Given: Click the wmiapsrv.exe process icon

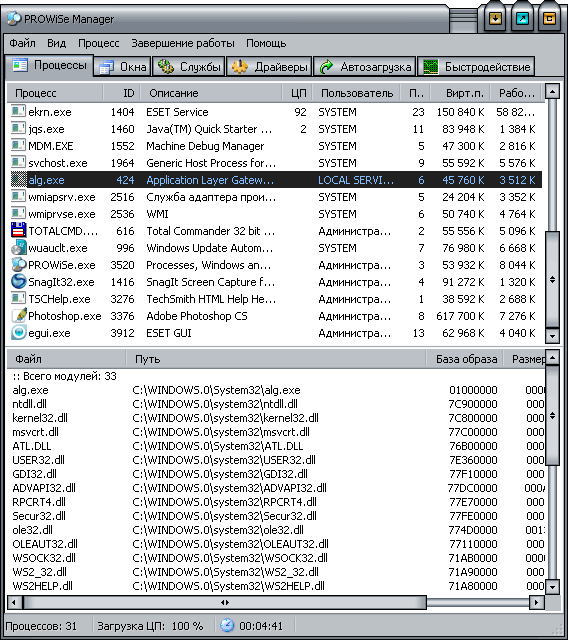Looking at the screenshot, I should click(x=18, y=197).
